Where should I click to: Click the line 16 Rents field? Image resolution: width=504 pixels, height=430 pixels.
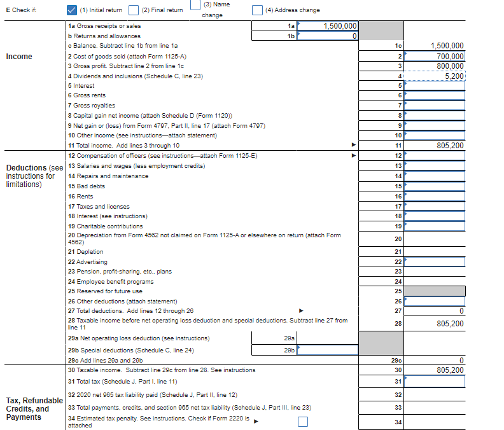[x=434, y=197]
